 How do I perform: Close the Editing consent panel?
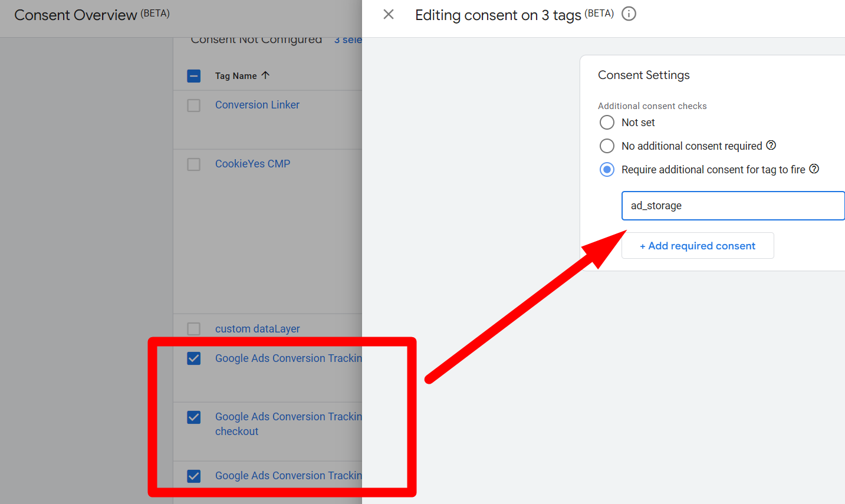click(x=389, y=14)
